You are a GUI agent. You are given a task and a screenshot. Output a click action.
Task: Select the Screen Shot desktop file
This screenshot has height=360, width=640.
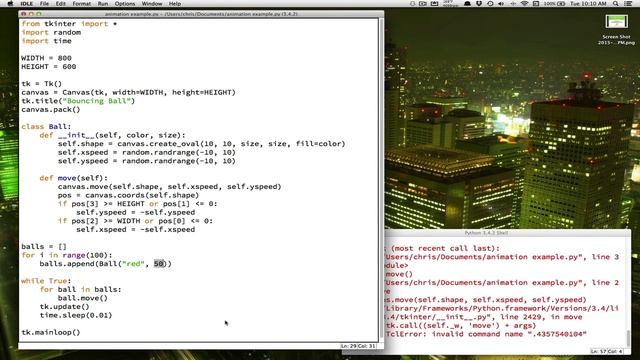click(616, 29)
